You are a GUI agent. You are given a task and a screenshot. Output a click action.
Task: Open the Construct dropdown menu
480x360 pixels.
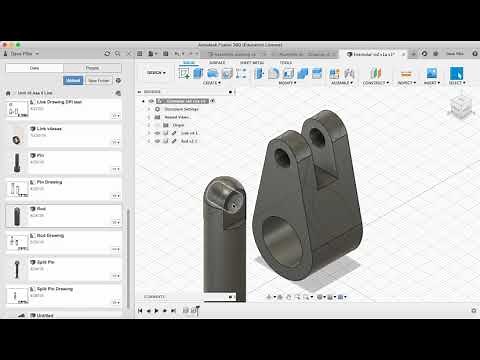376,83
